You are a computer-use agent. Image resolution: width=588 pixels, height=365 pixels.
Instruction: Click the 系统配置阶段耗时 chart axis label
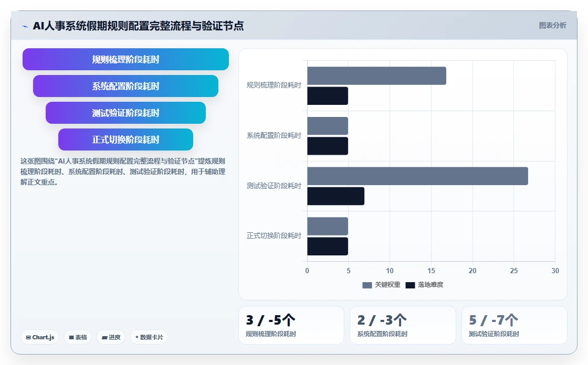[x=274, y=136]
